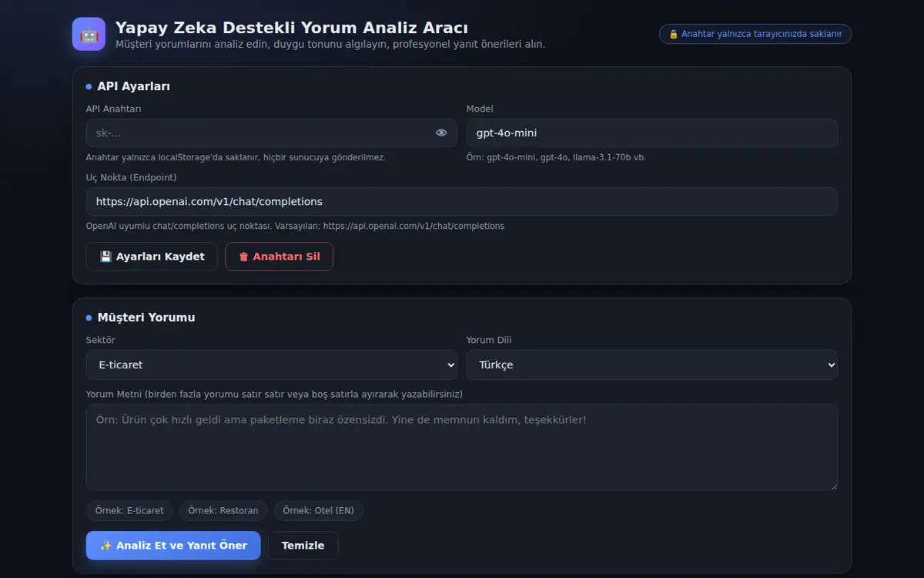Viewport: 924px width, 578px height.
Task: Click the trash icon on Anahtarı Sil
Action: [x=243, y=257]
